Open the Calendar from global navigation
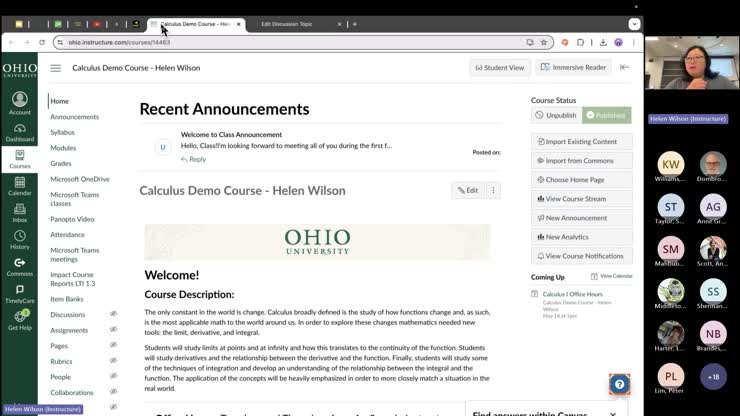Viewport: 740px width, 416px height. coord(19,187)
